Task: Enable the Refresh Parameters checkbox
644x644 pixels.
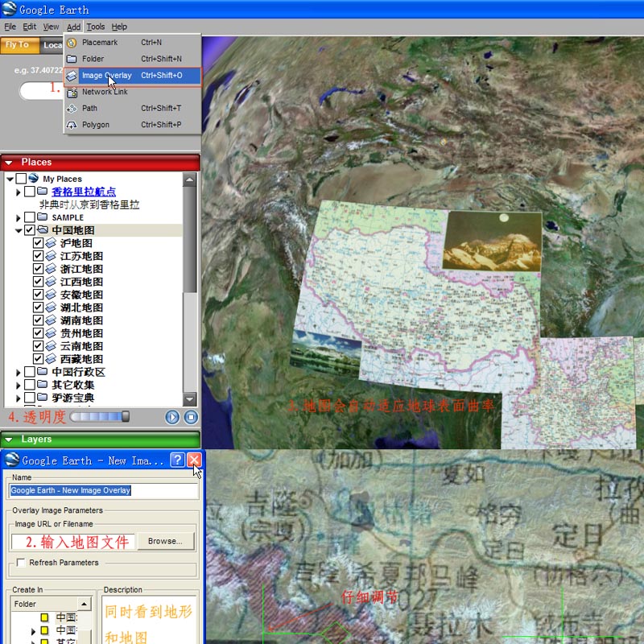Action: [21, 562]
